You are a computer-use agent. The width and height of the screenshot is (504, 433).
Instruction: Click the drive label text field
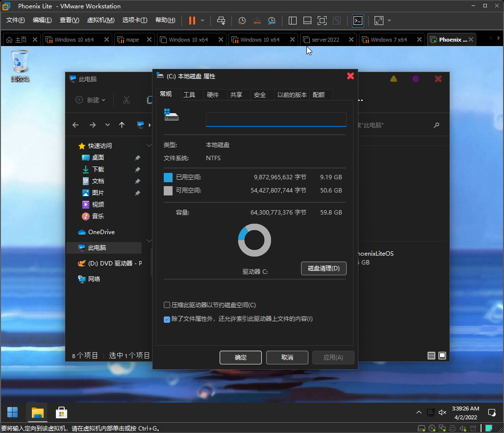pos(276,120)
